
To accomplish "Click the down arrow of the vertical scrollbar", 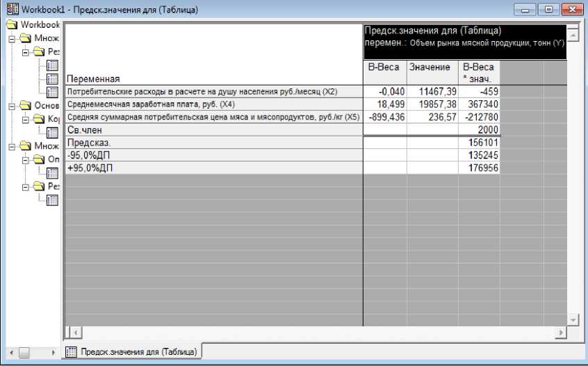I will point(573,320).
